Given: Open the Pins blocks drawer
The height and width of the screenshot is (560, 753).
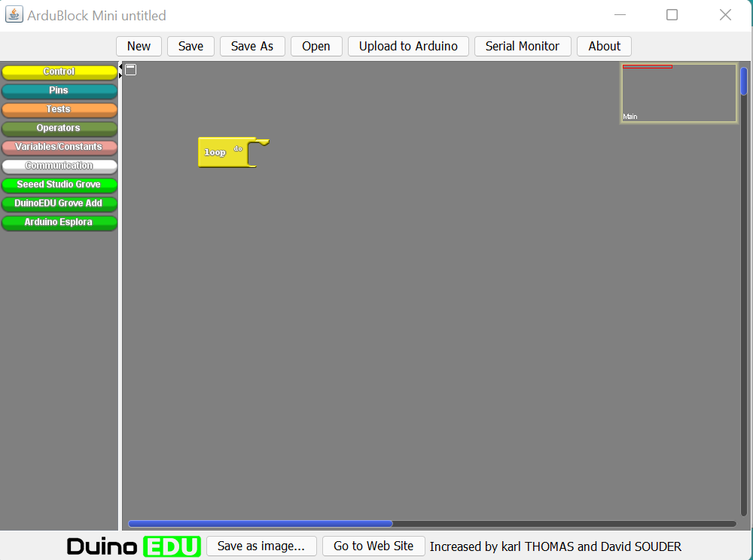Looking at the screenshot, I should 59,91.
